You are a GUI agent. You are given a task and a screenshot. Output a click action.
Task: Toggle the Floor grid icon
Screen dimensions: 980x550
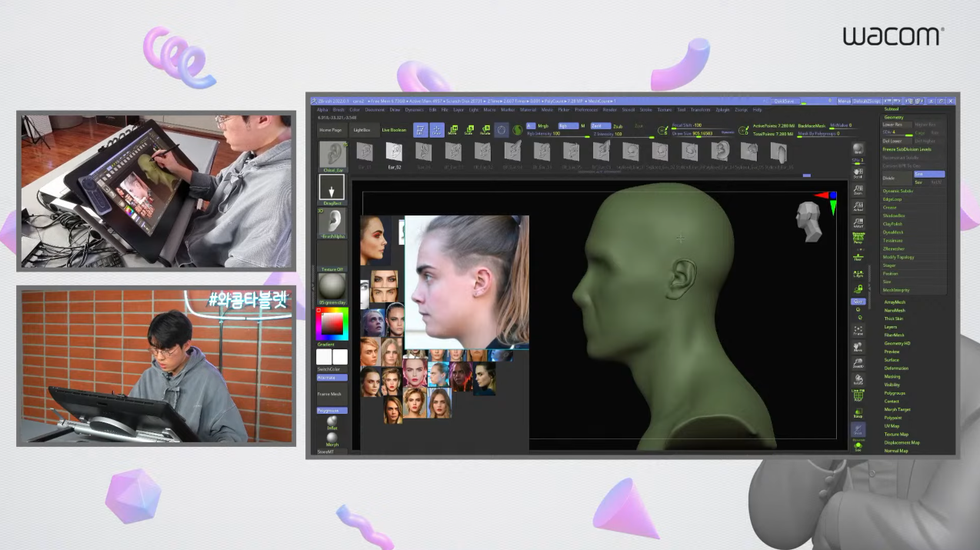[x=858, y=257]
